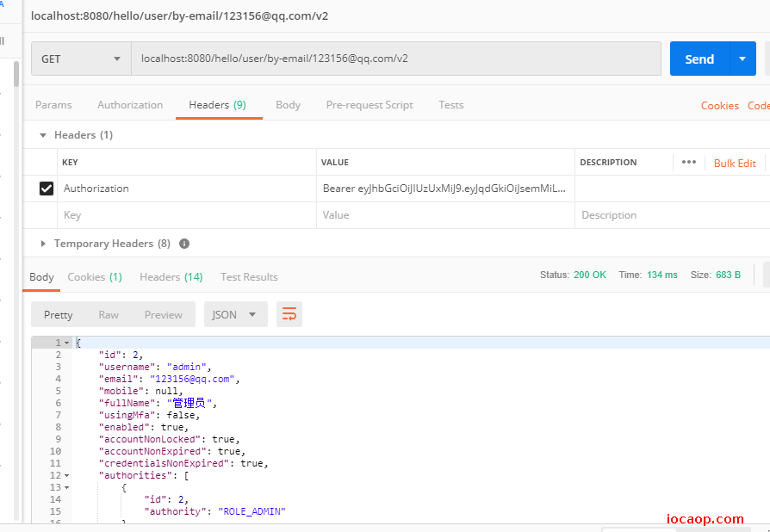Image resolution: width=770 pixels, height=532 pixels.
Task: Click the empty Value placeholder cell
Action: tap(445, 215)
